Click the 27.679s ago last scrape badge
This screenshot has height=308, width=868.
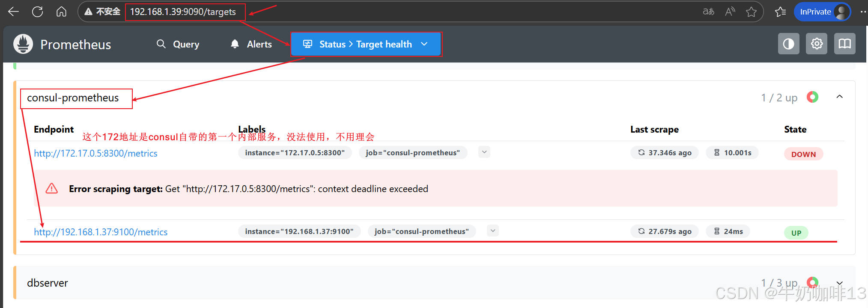[x=664, y=231]
